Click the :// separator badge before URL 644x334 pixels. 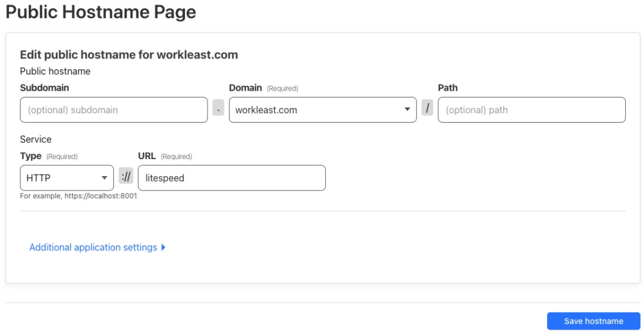pyautogui.click(x=126, y=176)
